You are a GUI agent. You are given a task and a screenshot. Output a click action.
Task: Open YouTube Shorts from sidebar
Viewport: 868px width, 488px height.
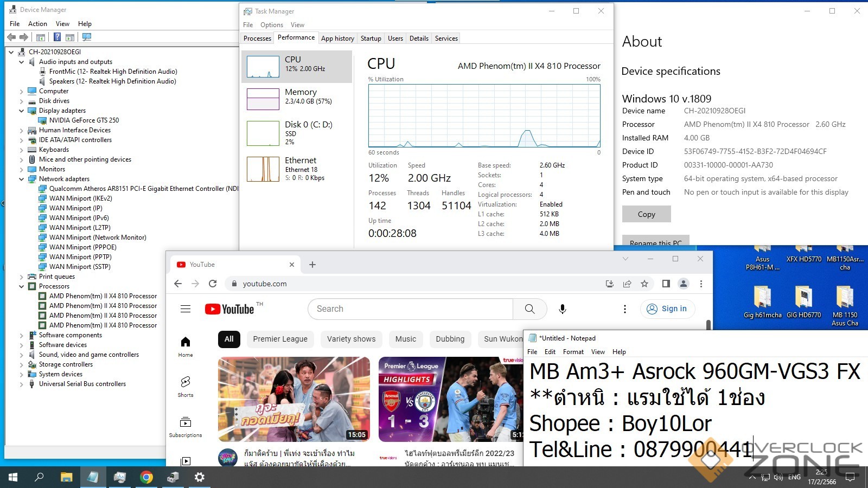click(x=186, y=387)
